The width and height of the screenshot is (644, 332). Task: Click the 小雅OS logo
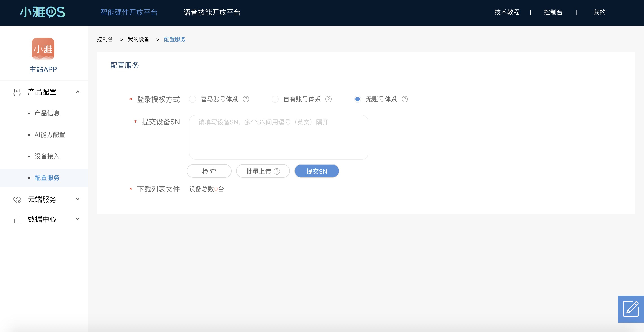tap(42, 12)
